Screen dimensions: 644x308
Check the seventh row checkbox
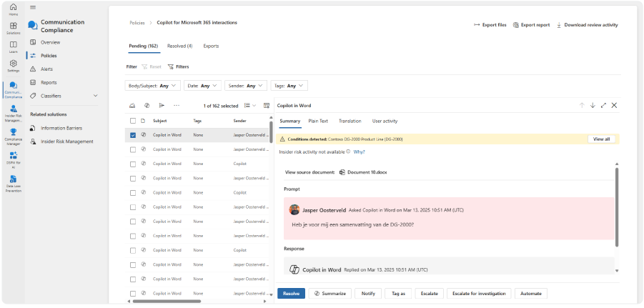pos(133,222)
